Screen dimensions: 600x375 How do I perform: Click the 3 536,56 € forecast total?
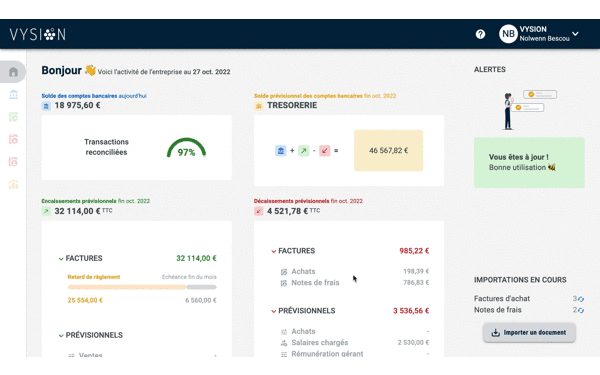pyautogui.click(x=411, y=311)
